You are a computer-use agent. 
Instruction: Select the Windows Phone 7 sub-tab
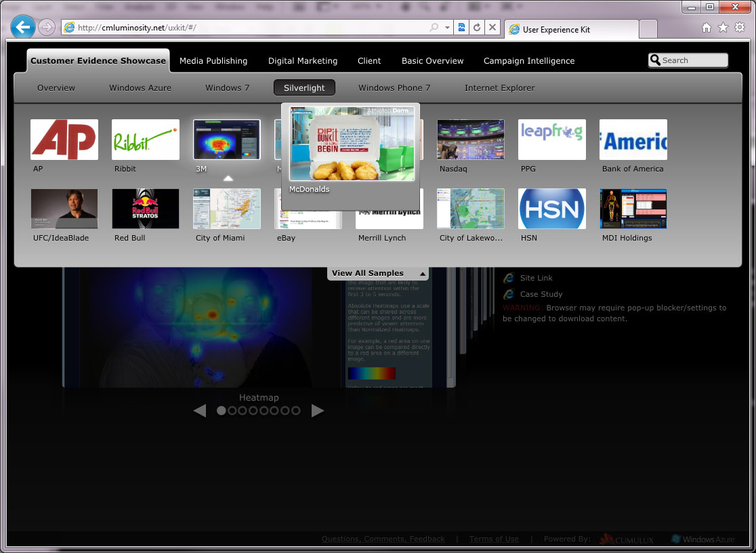click(394, 88)
